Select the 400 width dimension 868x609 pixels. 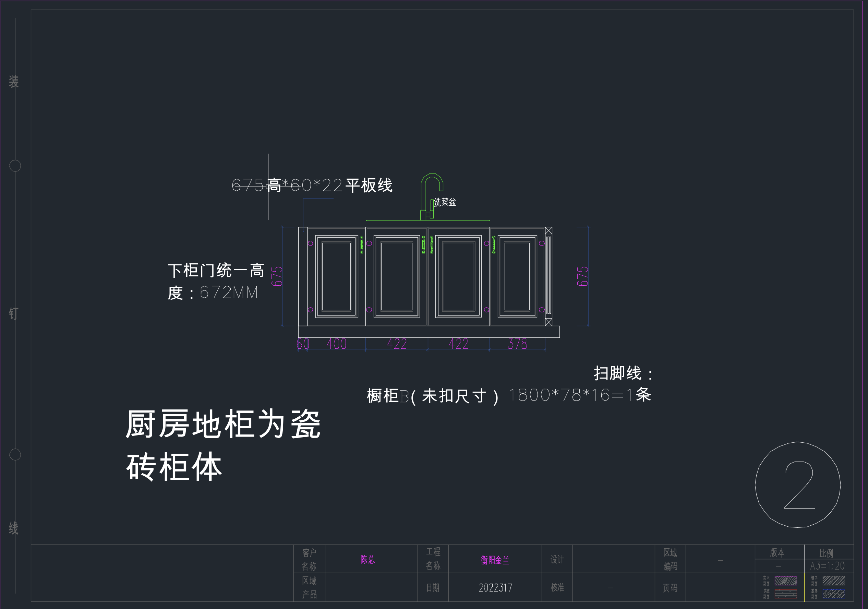pos(336,344)
